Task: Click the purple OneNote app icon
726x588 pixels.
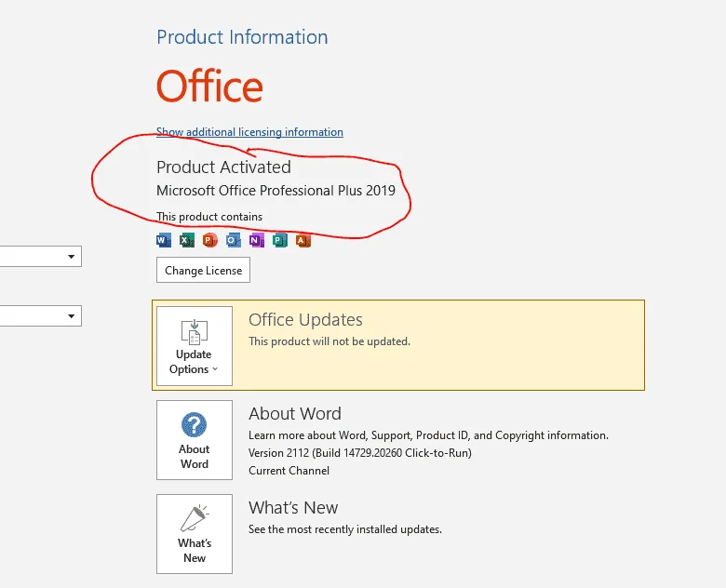Action: (x=257, y=240)
